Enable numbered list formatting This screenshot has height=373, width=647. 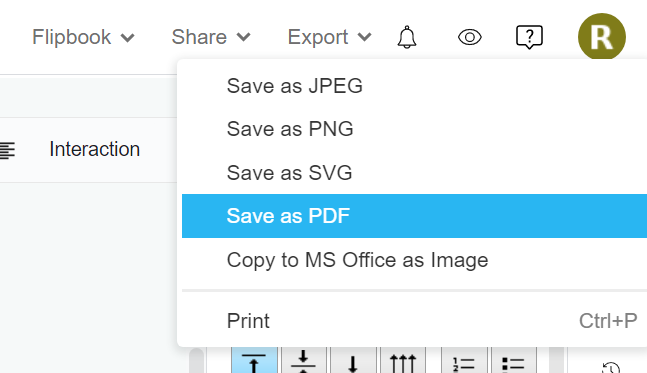pyautogui.click(x=464, y=360)
